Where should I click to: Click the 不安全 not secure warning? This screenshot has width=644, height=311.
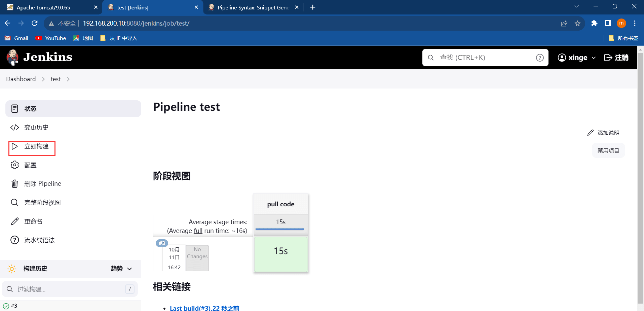pos(63,24)
